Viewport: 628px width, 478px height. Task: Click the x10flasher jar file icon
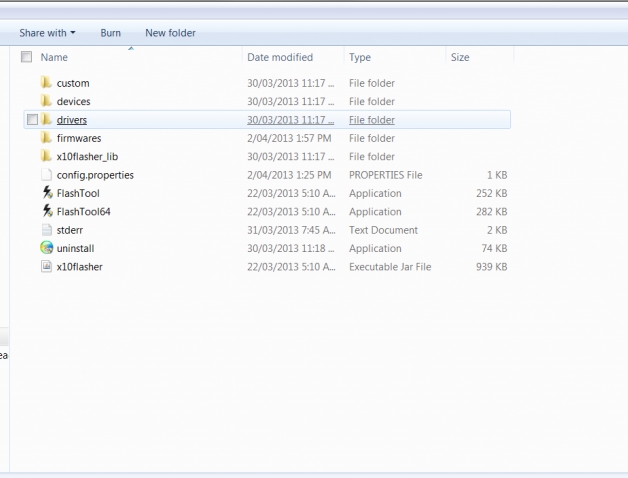pyautogui.click(x=46, y=266)
